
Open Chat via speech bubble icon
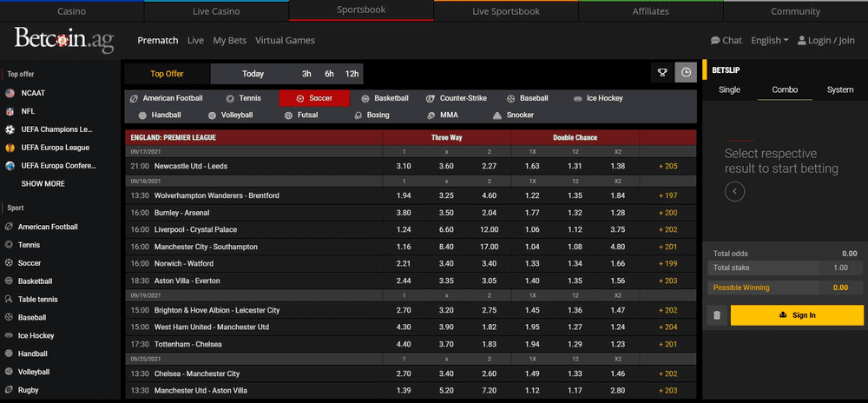click(715, 41)
